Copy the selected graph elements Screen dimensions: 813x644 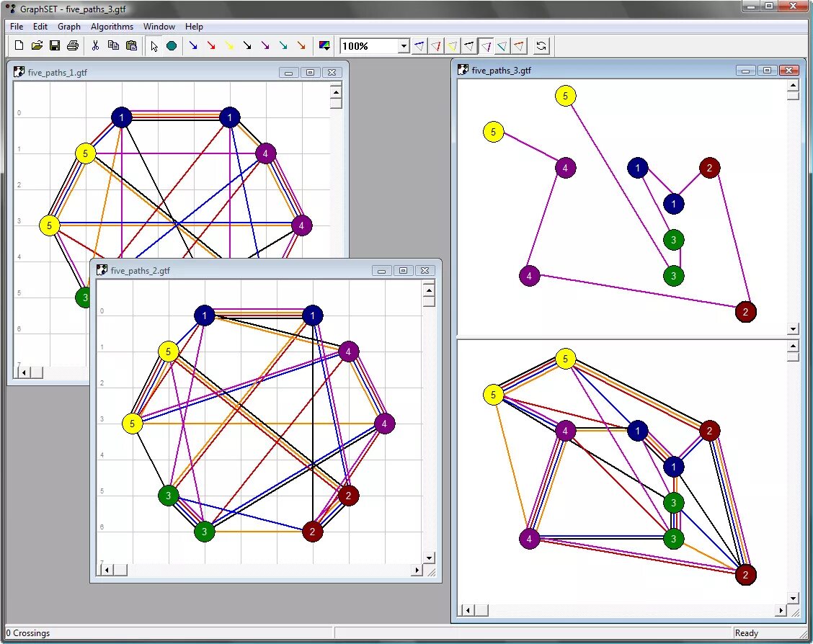click(113, 45)
